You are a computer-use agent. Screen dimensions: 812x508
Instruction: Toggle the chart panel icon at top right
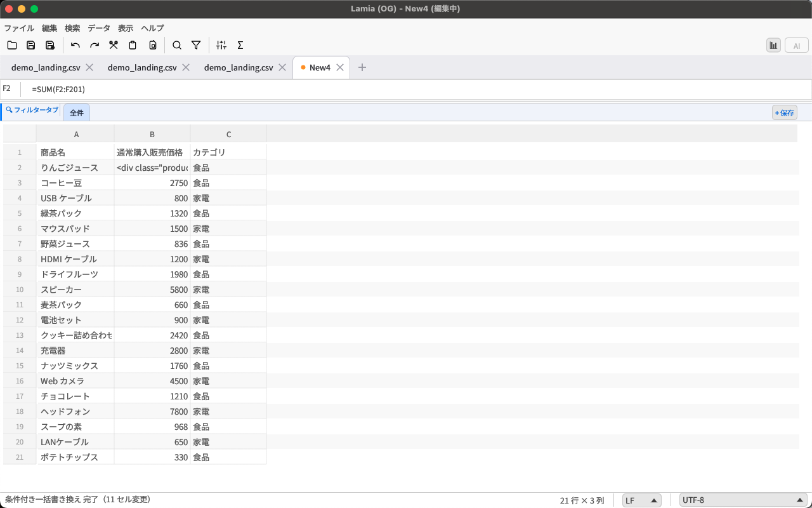(x=773, y=45)
